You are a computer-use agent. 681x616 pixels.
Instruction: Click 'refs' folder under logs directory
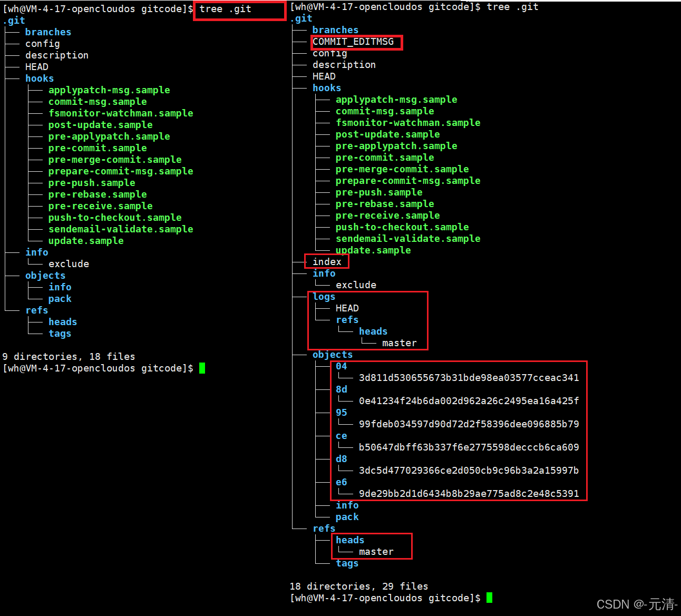(x=347, y=320)
